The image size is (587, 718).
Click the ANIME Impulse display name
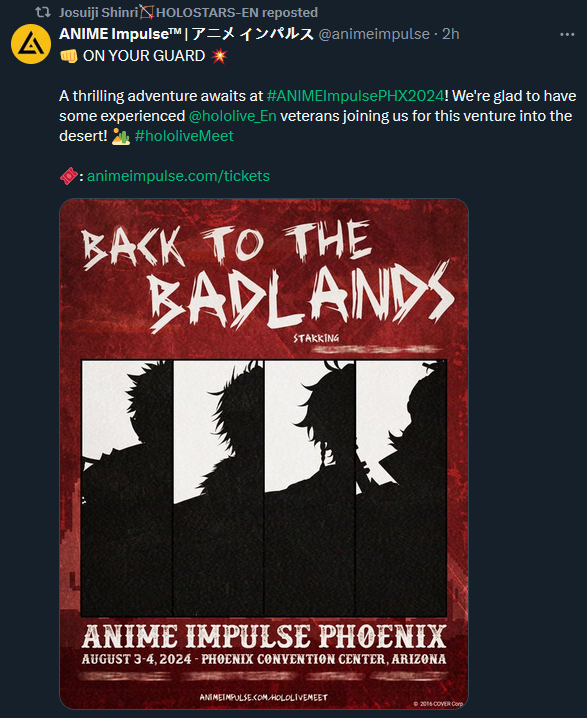(186, 34)
